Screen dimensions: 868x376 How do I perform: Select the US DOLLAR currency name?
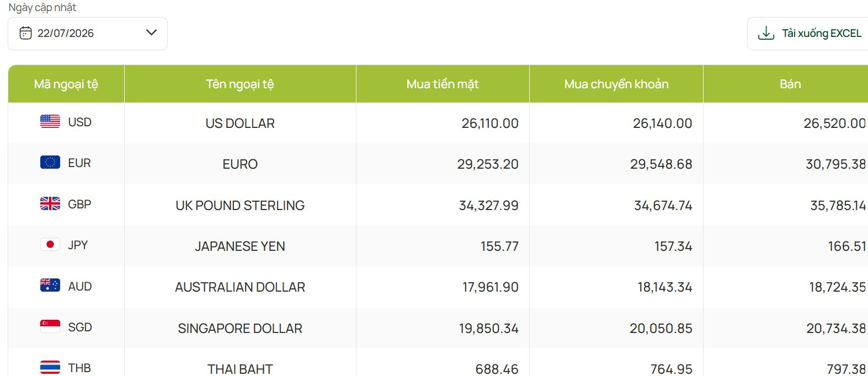tap(240, 123)
